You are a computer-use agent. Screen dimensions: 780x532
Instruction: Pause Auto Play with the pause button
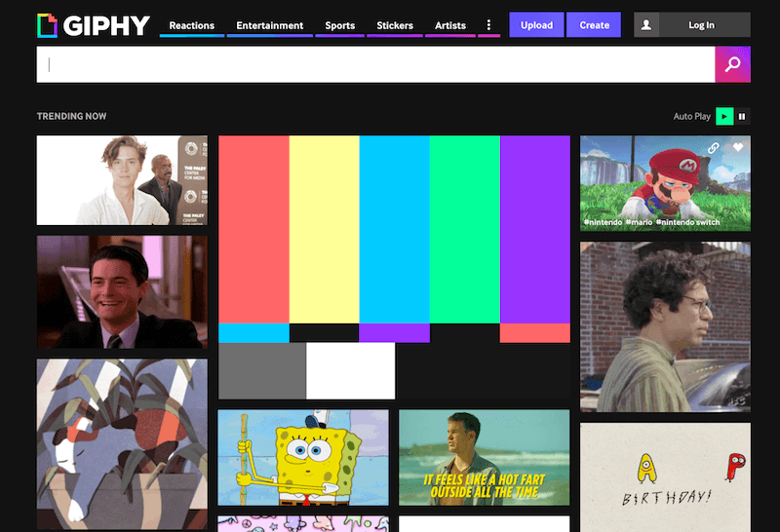coord(742,116)
